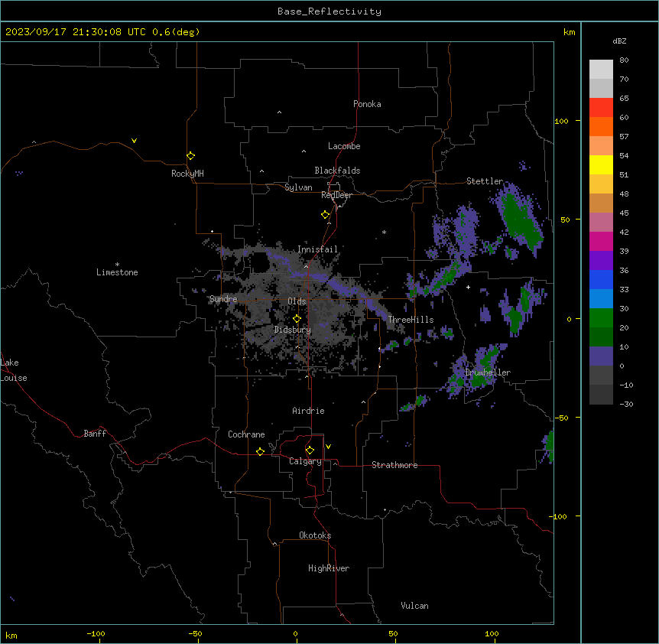Select the Calgary label
The height and width of the screenshot is (644, 659).
305,461
